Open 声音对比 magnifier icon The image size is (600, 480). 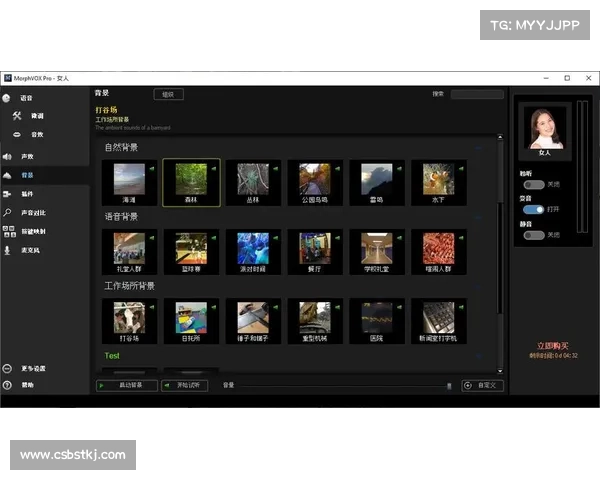pos(7,212)
